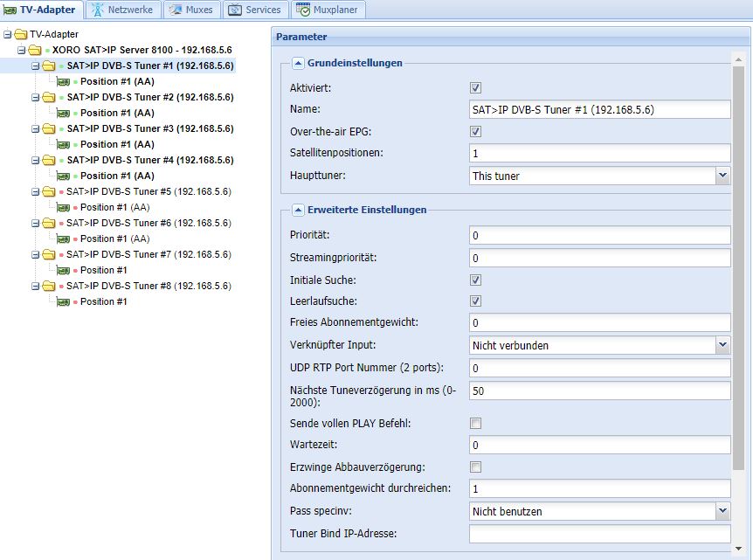This screenshot has height=560, width=753.
Task: Click the Netzwerke antenna tab icon
Action: [98, 10]
